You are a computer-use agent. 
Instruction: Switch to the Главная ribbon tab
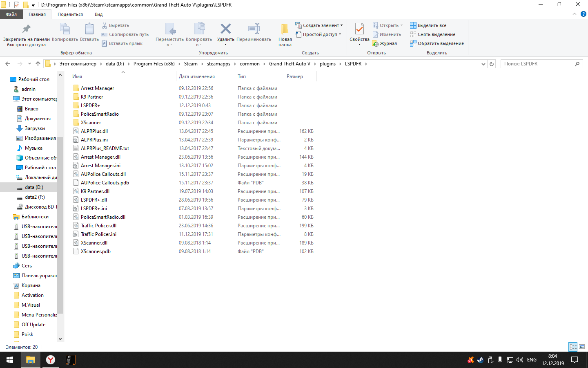(x=37, y=14)
